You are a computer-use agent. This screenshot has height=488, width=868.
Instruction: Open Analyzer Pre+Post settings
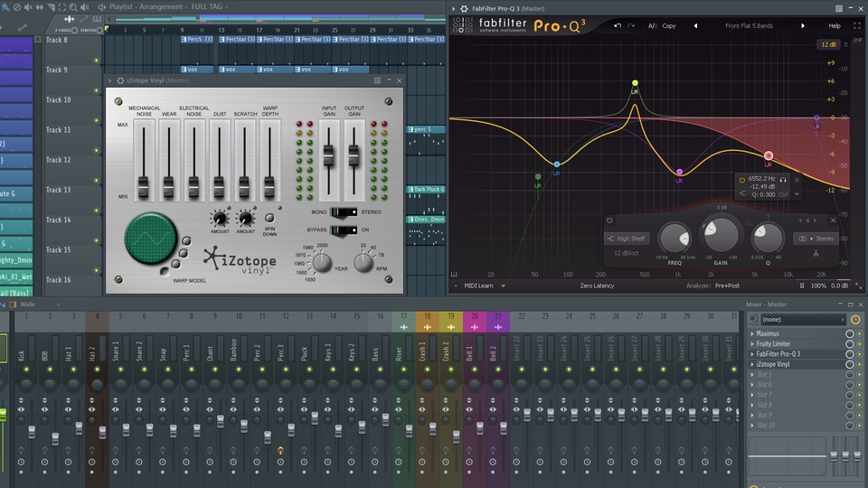727,286
